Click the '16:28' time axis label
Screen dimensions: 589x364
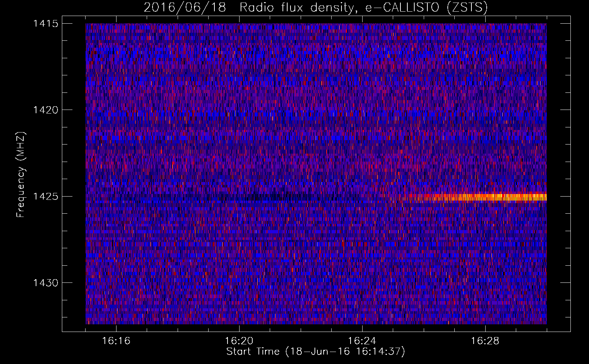[x=485, y=341]
